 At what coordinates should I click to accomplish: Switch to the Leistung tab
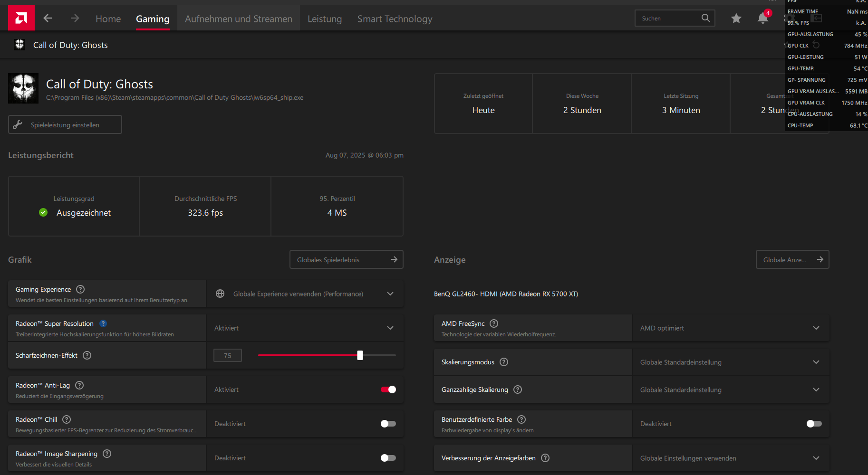pos(325,19)
